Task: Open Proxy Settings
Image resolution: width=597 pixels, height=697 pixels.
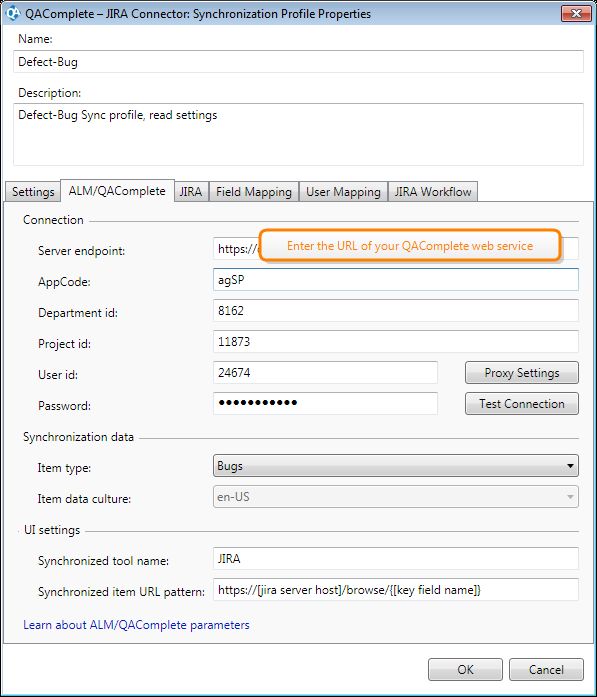Action: (x=522, y=373)
